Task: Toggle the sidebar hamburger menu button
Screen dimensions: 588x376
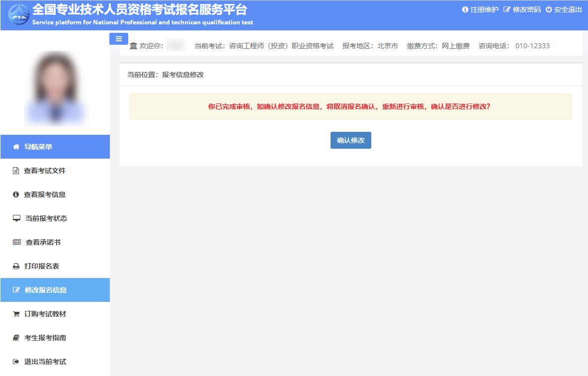Action: pyautogui.click(x=119, y=39)
